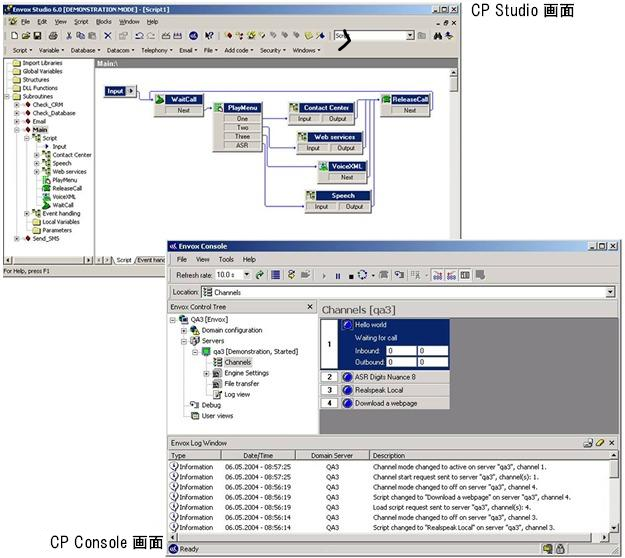Click the Paste icon in Studio toolbar
This screenshot has width=625, height=558.
point(92,35)
